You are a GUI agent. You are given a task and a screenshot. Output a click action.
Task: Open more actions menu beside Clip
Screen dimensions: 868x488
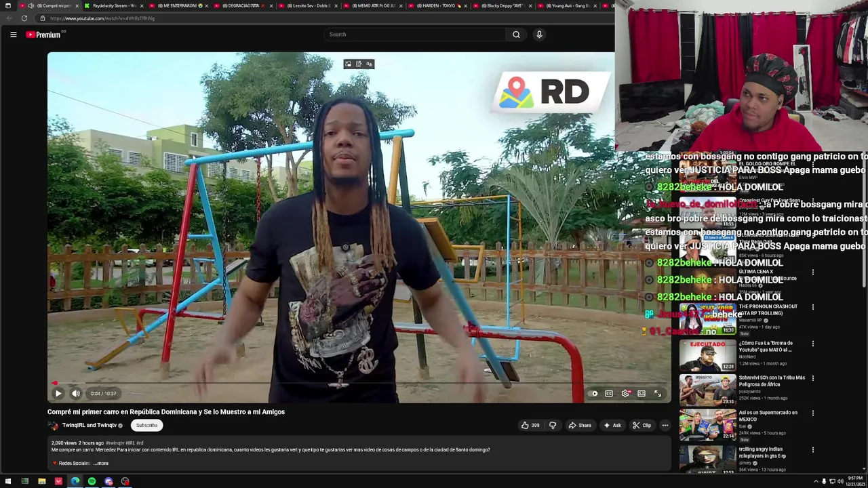click(665, 426)
